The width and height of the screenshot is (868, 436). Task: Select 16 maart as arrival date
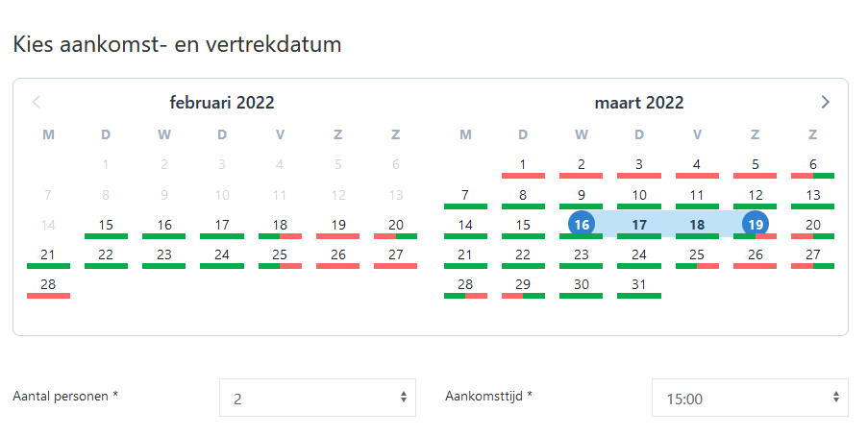point(581,225)
